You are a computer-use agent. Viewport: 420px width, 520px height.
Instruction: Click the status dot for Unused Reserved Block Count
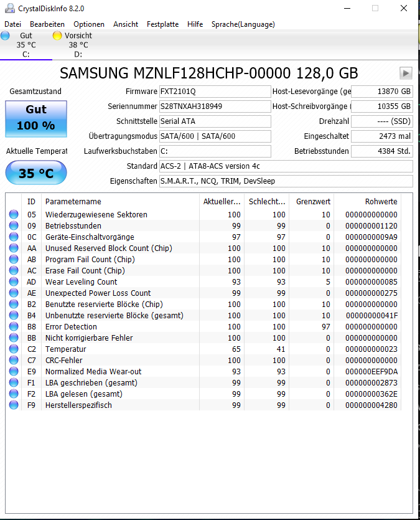click(x=14, y=248)
